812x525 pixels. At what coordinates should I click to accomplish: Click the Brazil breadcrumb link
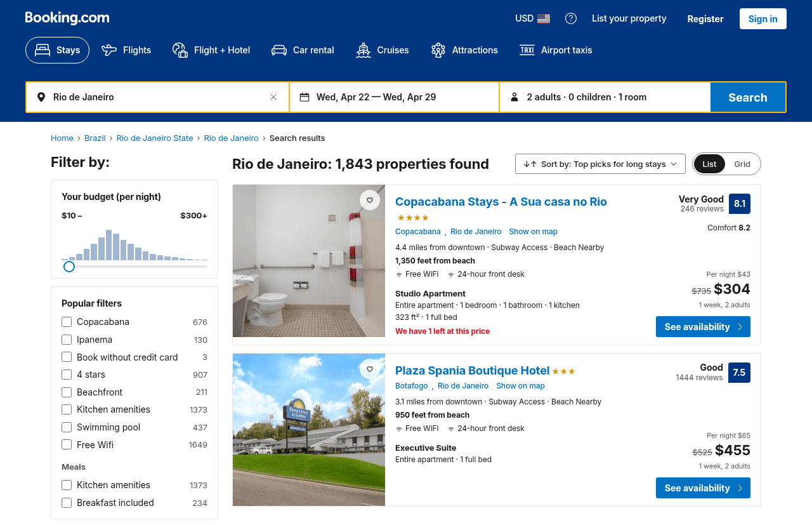coord(95,138)
